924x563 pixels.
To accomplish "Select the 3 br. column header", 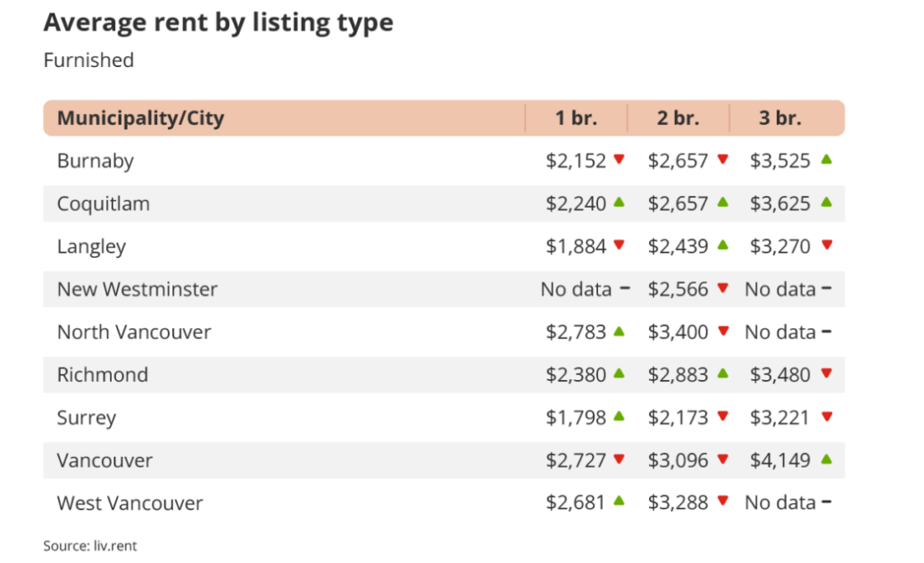I will pos(780,118).
